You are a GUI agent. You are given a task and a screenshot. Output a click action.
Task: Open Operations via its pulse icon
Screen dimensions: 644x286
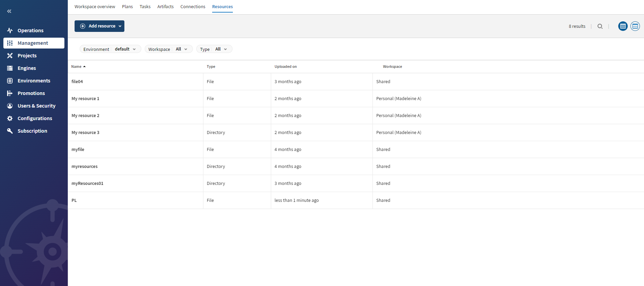10,31
